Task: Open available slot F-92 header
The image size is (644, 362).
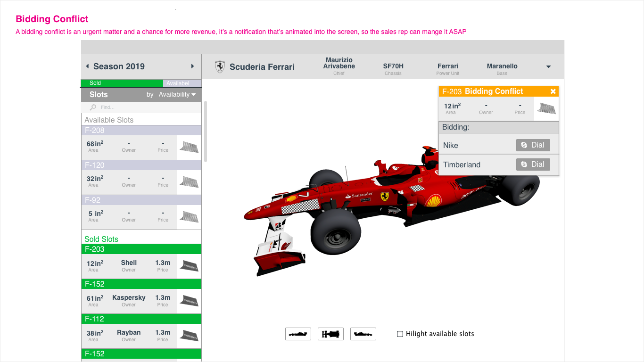Action: click(141, 200)
